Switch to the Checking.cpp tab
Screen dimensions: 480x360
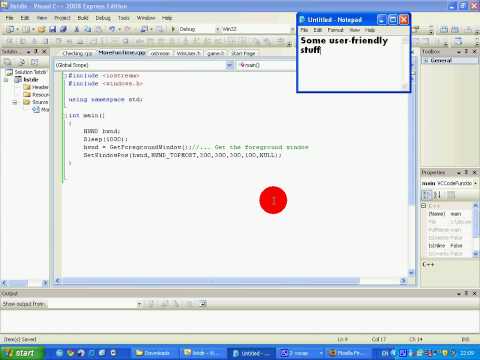coord(77,53)
